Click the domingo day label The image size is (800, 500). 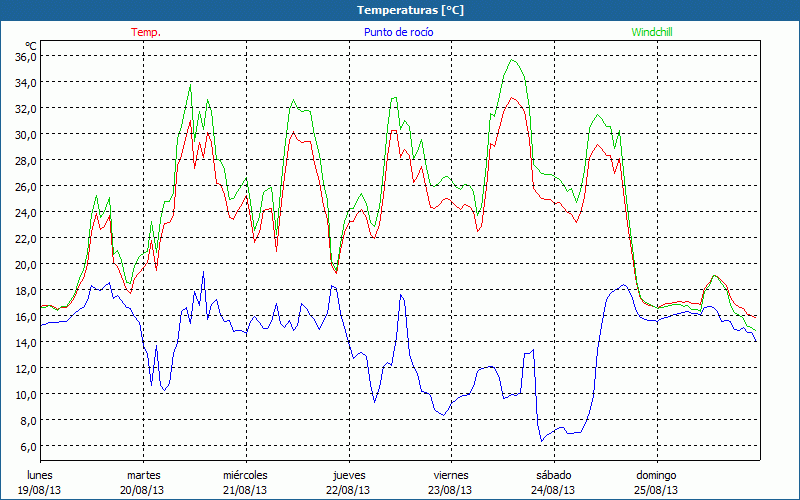click(656, 475)
